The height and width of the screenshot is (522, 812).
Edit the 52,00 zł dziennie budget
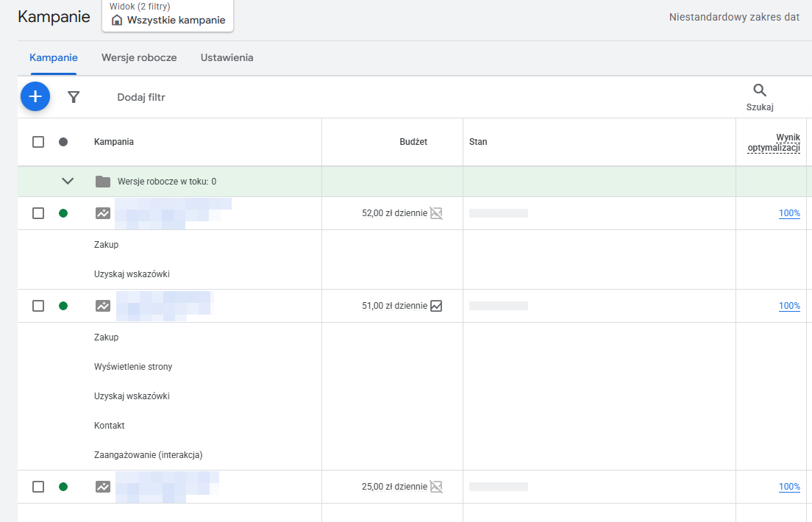pos(395,212)
